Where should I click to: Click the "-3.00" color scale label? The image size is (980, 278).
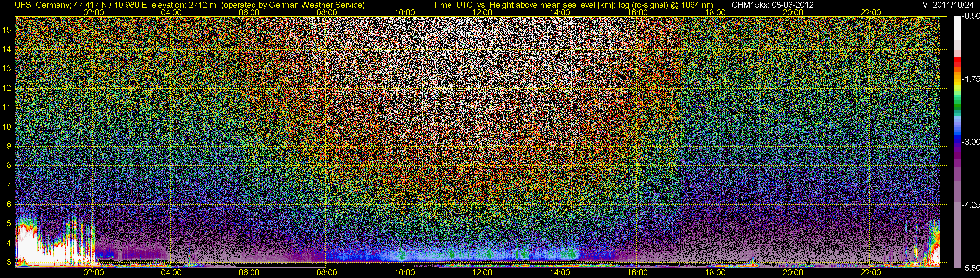(970, 142)
